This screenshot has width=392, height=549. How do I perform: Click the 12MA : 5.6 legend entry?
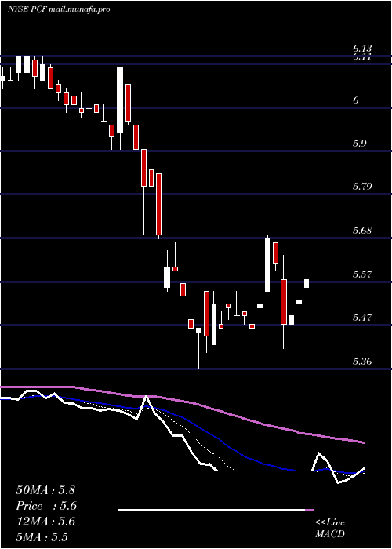[x=45, y=522]
